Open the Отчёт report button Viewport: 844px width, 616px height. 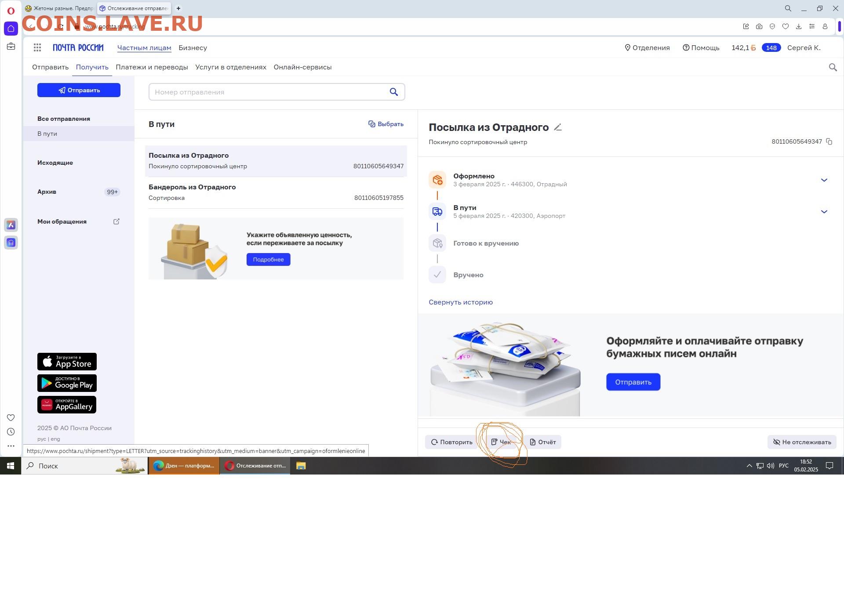coord(542,442)
